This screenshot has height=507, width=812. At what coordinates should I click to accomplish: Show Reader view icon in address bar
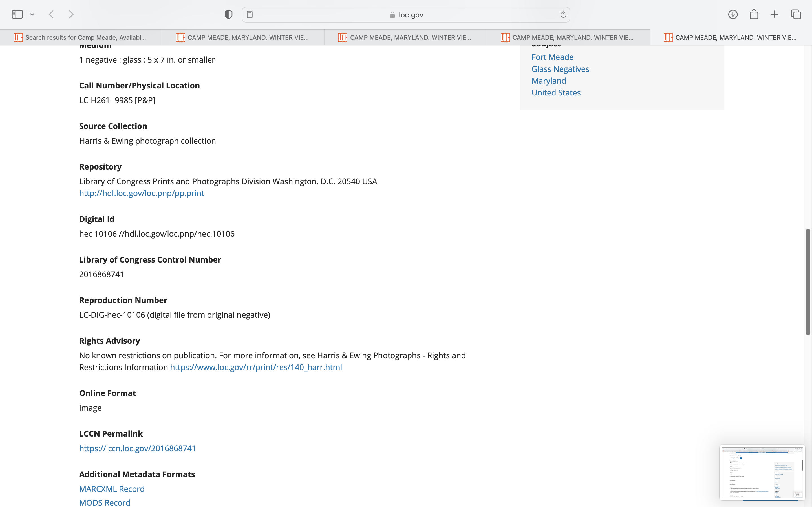pyautogui.click(x=250, y=14)
